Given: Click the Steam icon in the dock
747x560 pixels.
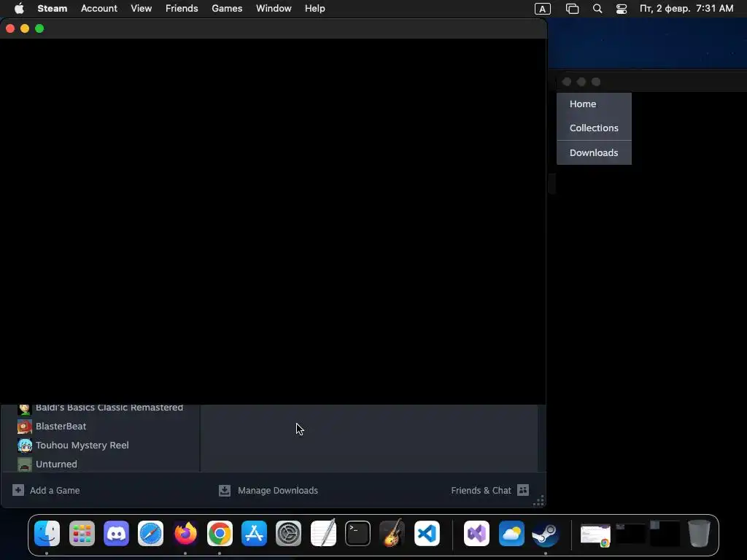Looking at the screenshot, I should pyautogui.click(x=546, y=533).
